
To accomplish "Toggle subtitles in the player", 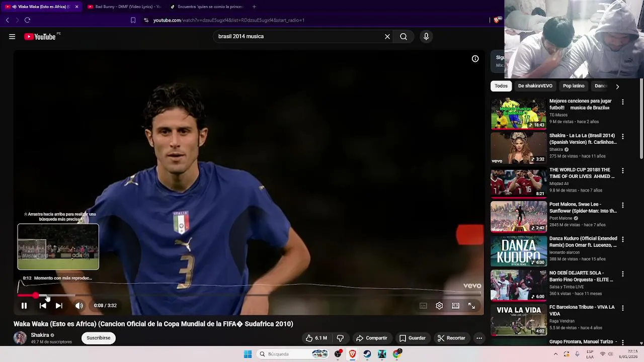I will pos(423,305).
